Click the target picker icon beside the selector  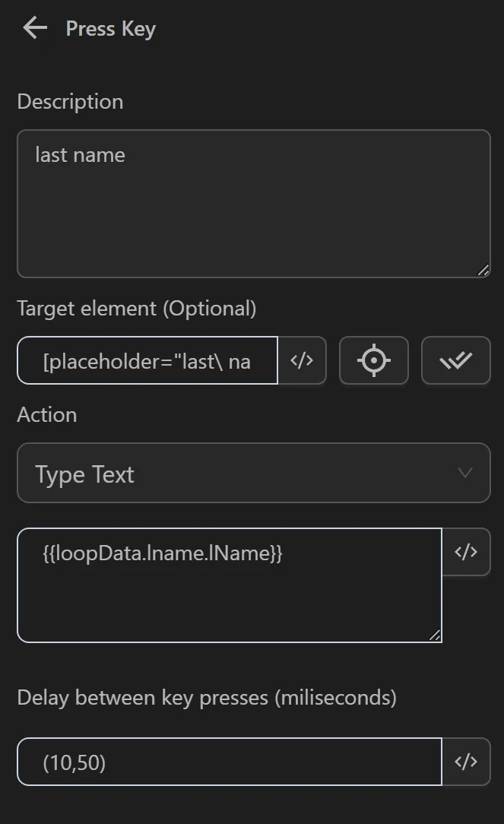[x=373, y=360]
